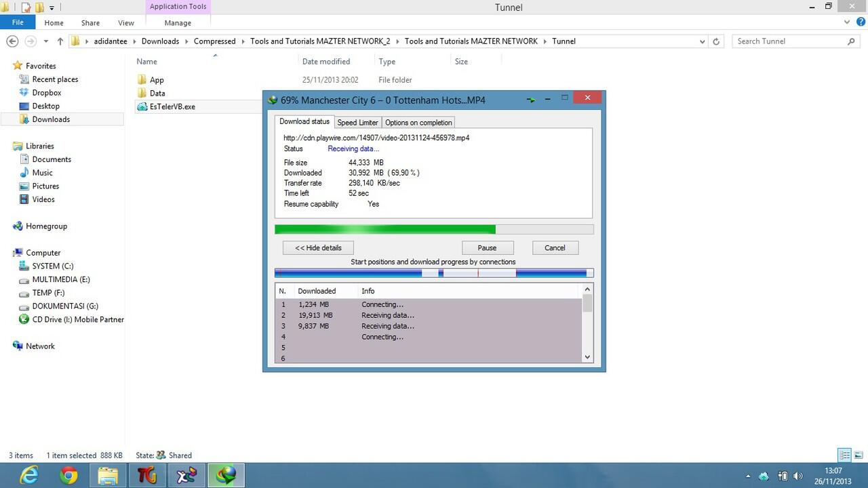Open Pictures library in sidebar
The height and width of the screenshot is (488, 868).
[45, 186]
